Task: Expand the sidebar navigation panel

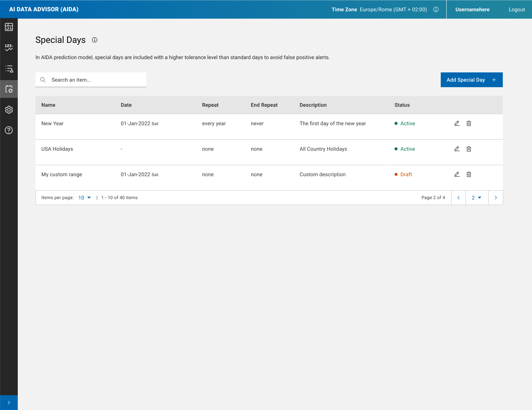Action: click(x=9, y=403)
